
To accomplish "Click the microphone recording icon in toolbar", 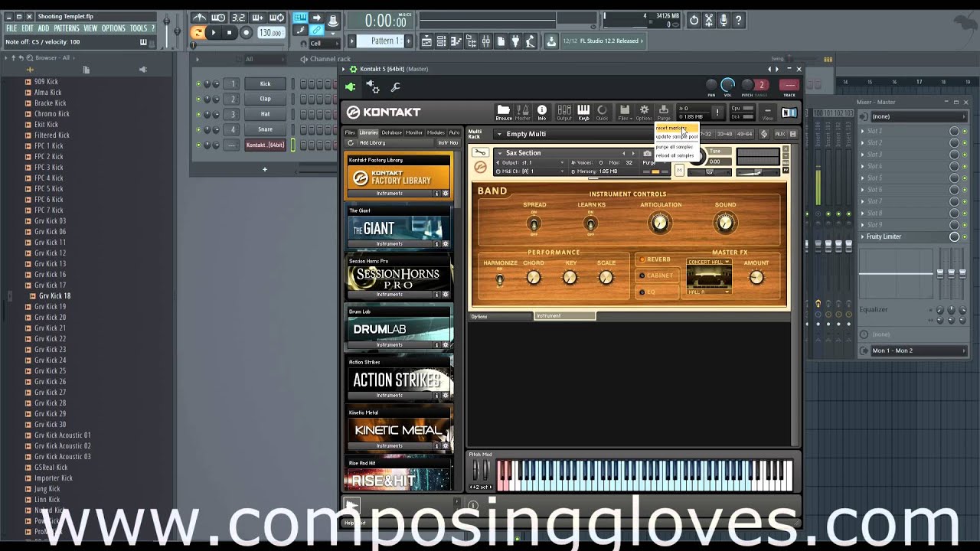I will (724, 21).
